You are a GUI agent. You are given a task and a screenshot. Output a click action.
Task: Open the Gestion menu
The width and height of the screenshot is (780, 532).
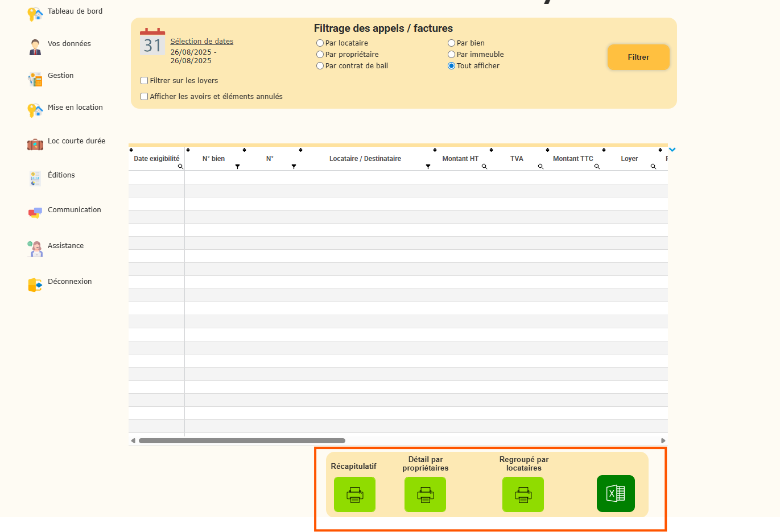tap(60, 76)
